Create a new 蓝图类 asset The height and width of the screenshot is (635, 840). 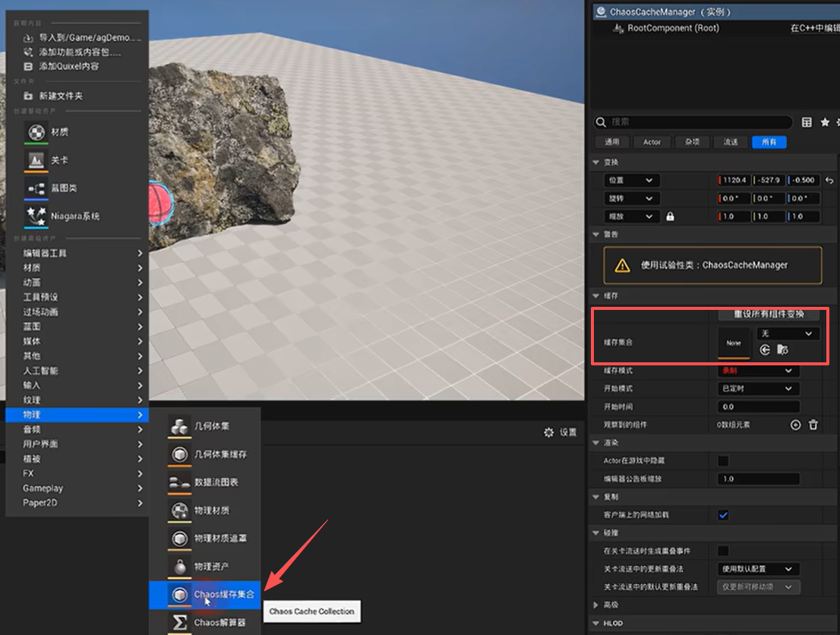(x=63, y=188)
